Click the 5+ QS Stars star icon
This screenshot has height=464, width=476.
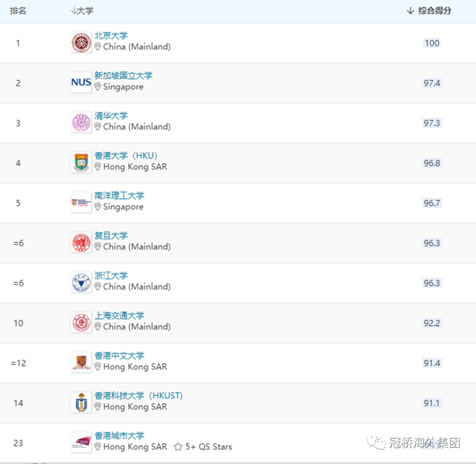[178, 447]
